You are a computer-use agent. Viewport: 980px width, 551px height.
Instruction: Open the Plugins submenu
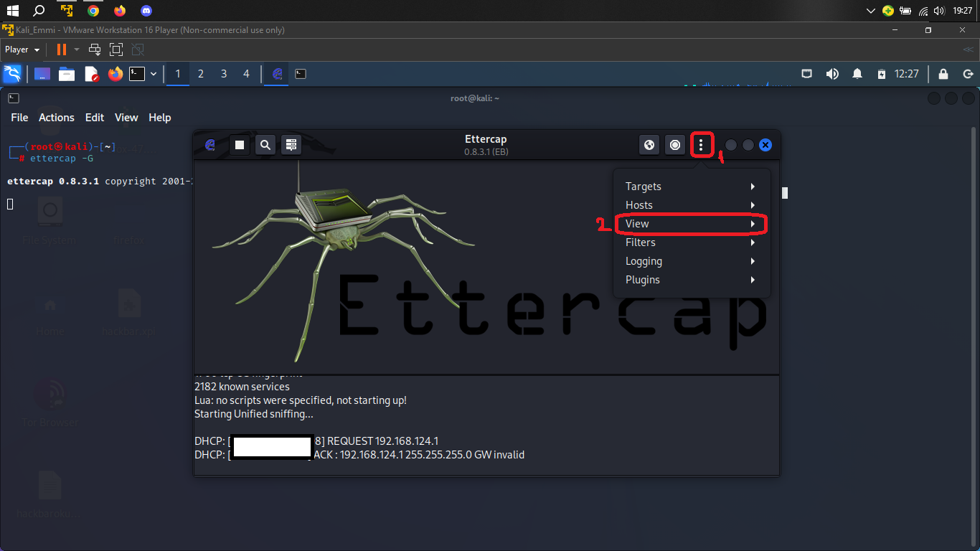point(692,280)
